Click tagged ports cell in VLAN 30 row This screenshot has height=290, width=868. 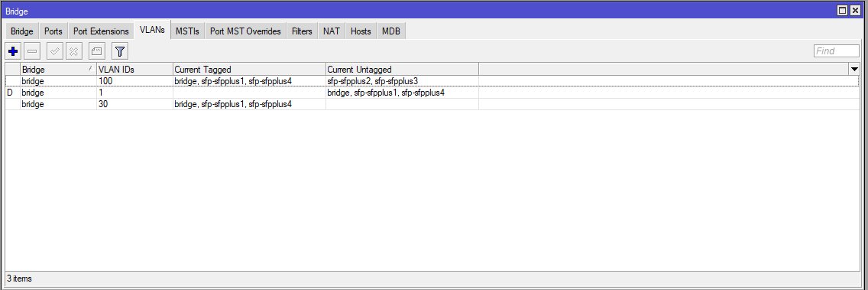[x=249, y=104]
